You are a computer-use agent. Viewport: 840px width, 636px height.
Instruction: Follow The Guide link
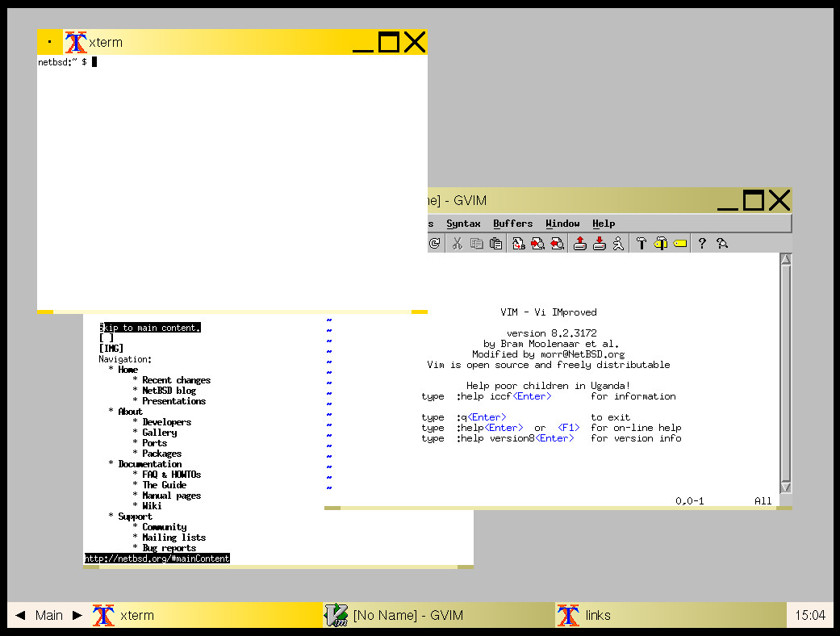tap(165, 485)
